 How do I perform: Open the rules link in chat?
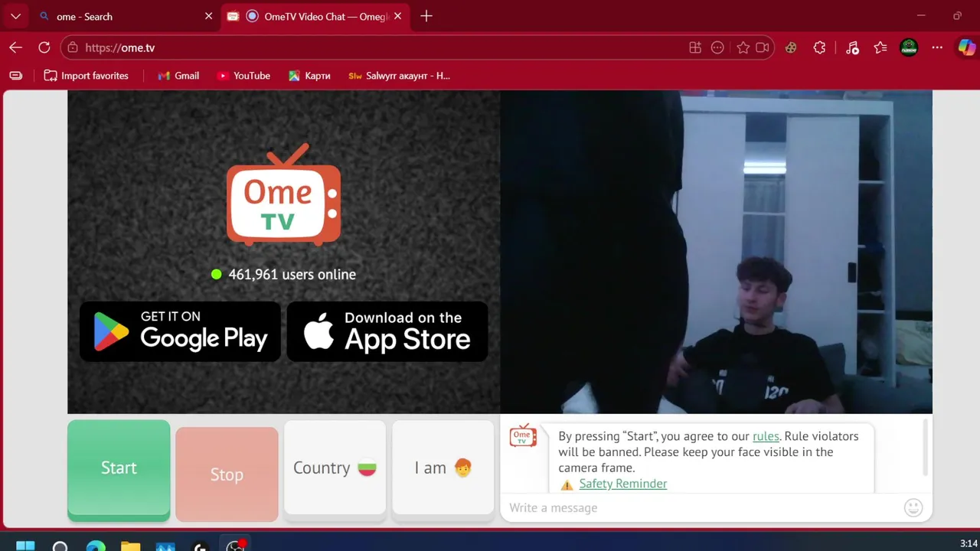[766, 436]
